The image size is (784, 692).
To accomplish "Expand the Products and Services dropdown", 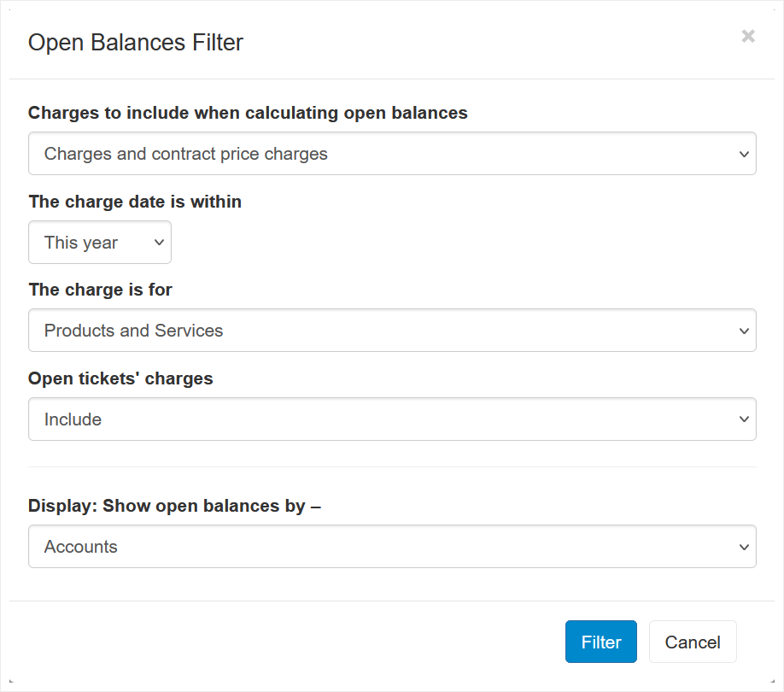I will coord(392,331).
